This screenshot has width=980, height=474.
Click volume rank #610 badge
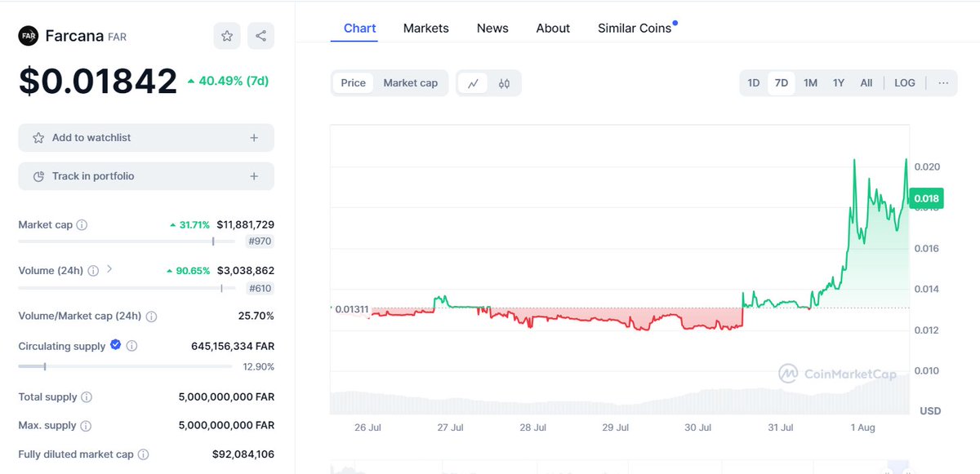point(261,288)
